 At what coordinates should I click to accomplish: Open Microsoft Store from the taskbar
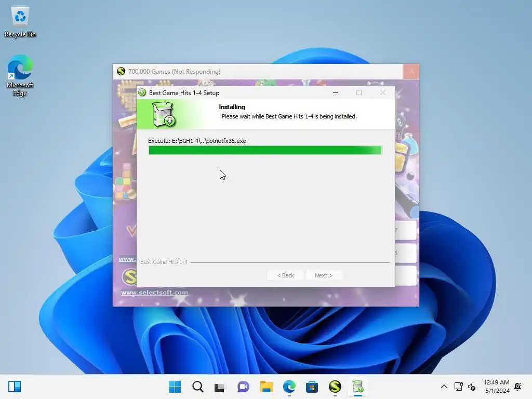pos(312,387)
